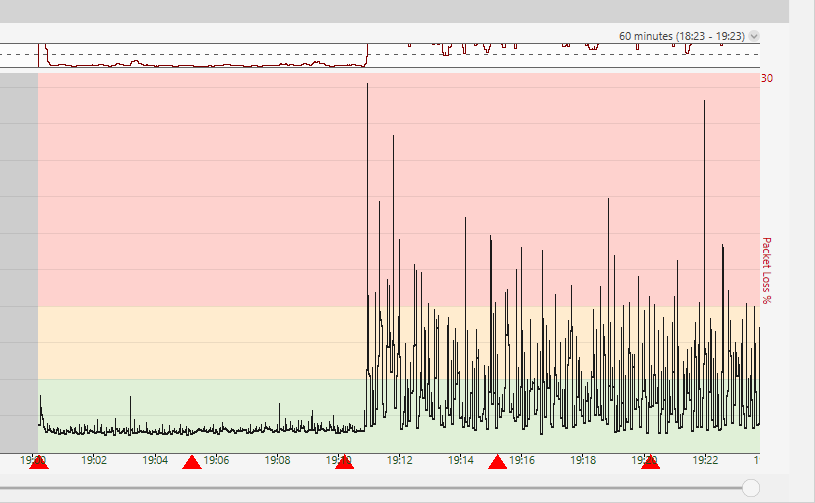Click the red triangle marker near 19:05
The image size is (815, 503).
point(192,462)
